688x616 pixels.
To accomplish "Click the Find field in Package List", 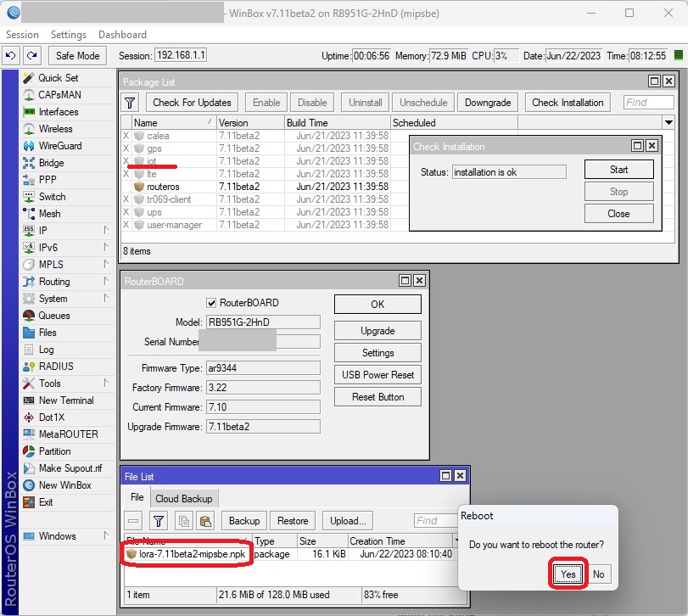I will (x=648, y=103).
